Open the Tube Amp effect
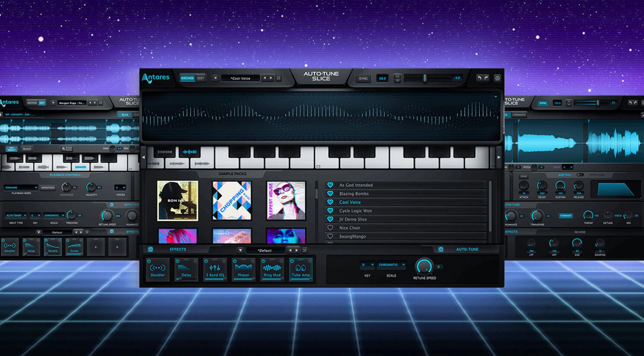The height and width of the screenshot is (356, 644). pos(301,270)
